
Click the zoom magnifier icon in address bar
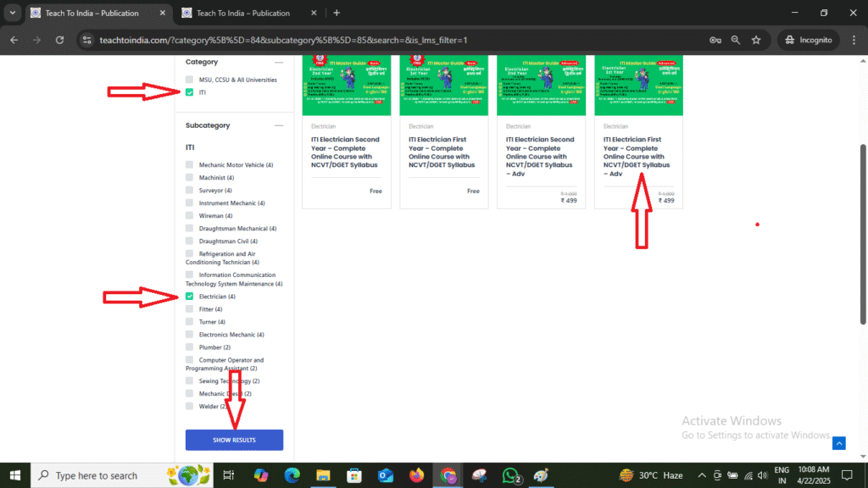coord(736,40)
